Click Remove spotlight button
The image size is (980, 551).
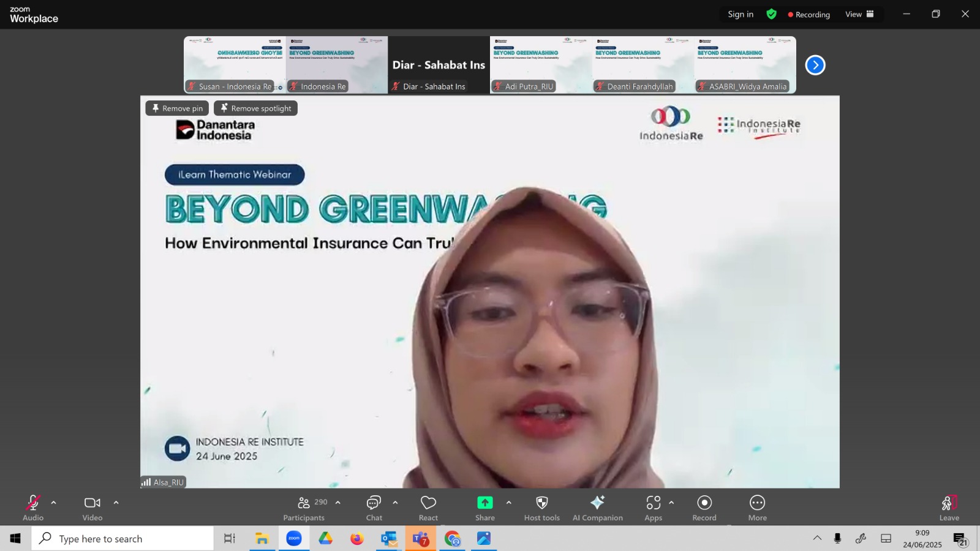click(256, 108)
